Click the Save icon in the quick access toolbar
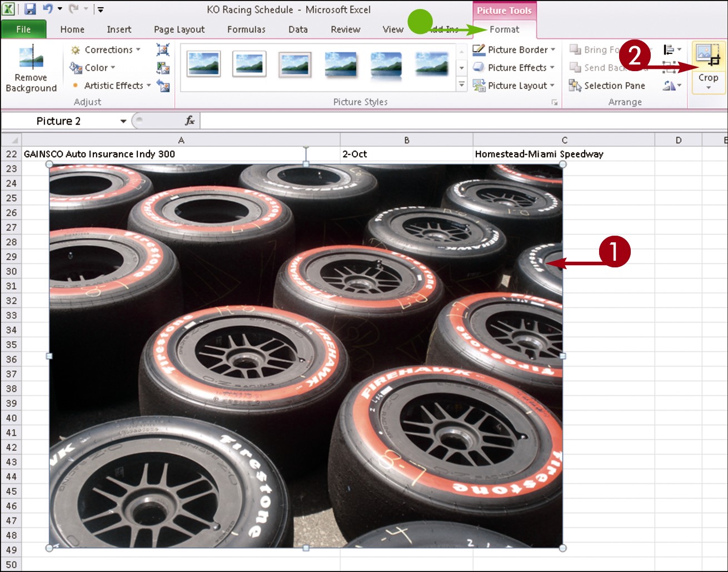The image size is (728, 572). (x=30, y=9)
